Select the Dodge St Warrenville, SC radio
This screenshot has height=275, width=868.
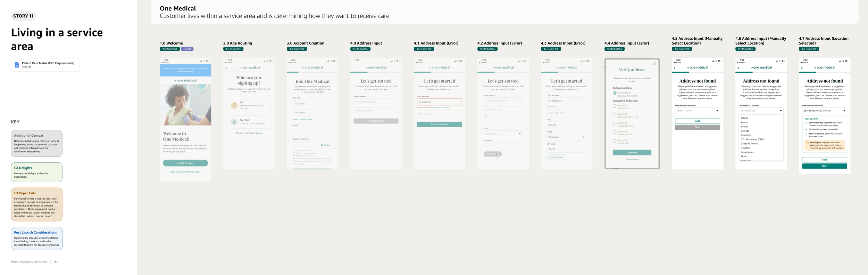(x=615, y=132)
